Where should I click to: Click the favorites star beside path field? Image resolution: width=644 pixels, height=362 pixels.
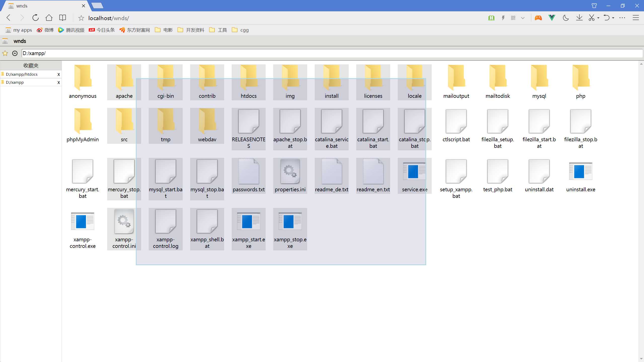pos(5,53)
